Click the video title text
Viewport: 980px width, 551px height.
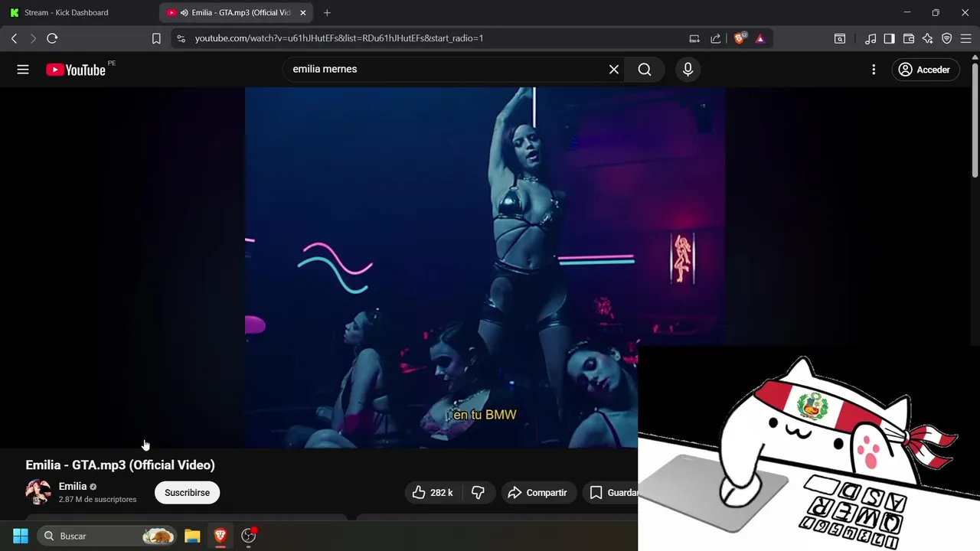pos(120,465)
